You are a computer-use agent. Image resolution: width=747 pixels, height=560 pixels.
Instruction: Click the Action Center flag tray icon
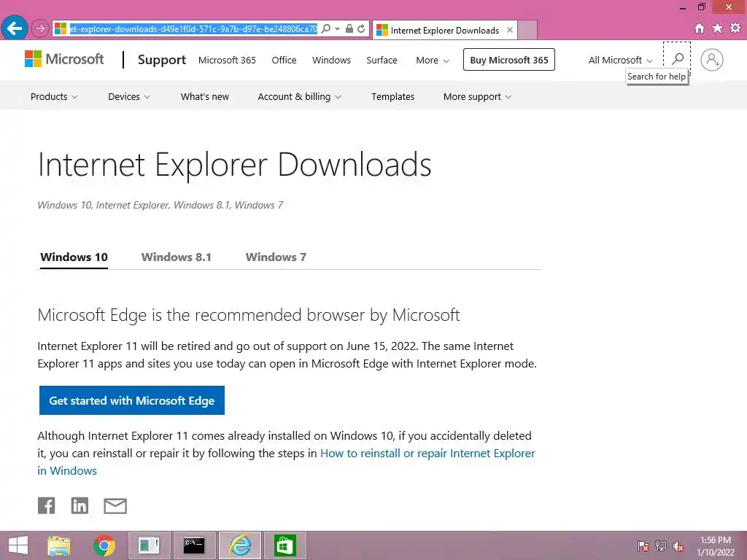pyautogui.click(x=643, y=546)
